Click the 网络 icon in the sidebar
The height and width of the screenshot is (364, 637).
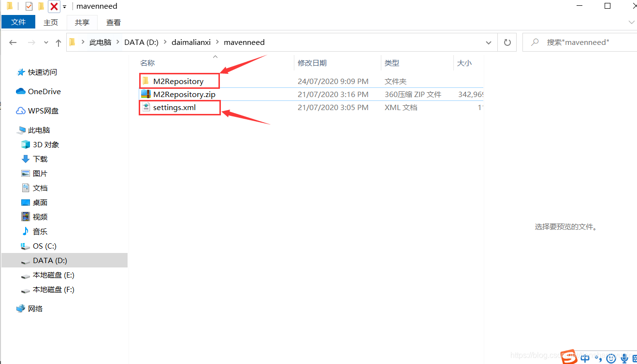(21, 308)
